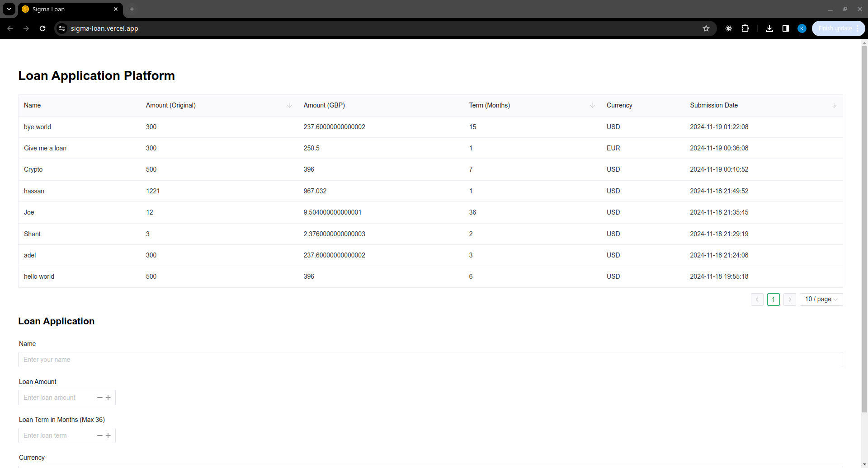This screenshot has width=868, height=468.
Task: Bookmark this page with the star
Action: coord(706,28)
